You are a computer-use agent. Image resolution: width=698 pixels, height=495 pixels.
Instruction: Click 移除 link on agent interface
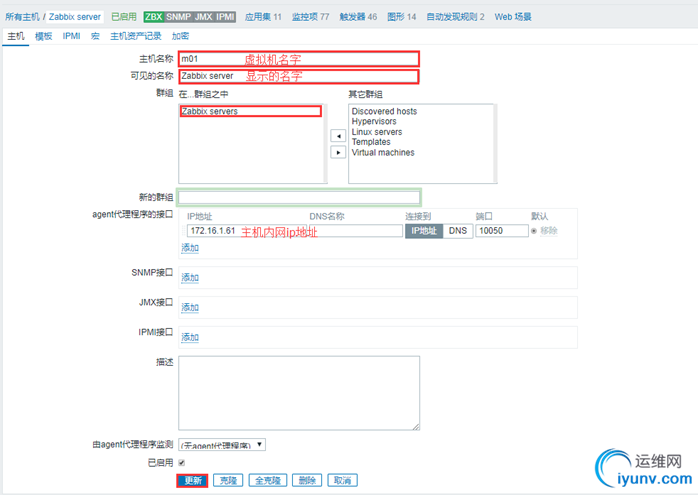point(549,231)
